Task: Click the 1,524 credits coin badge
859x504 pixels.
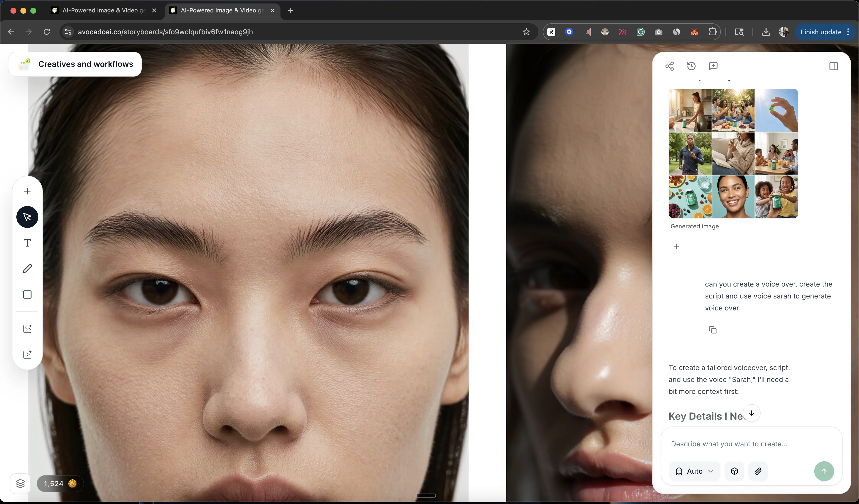Action: pyautogui.click(x=60, y=483)
